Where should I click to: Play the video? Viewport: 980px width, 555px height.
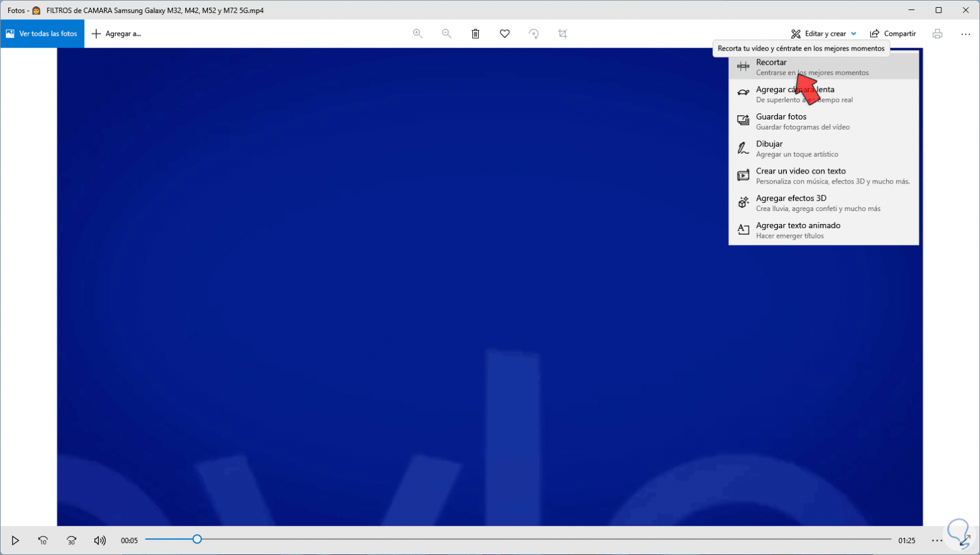[x=15, y=541]
